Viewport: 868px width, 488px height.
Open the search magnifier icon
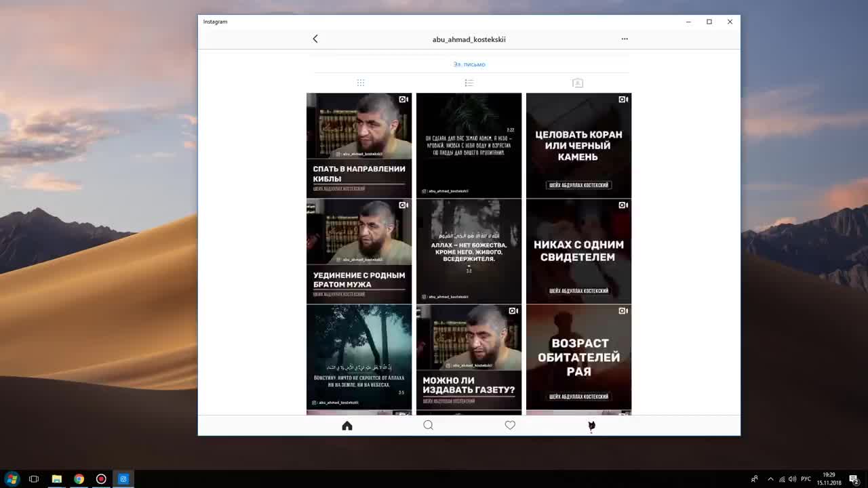pos(428,426)
